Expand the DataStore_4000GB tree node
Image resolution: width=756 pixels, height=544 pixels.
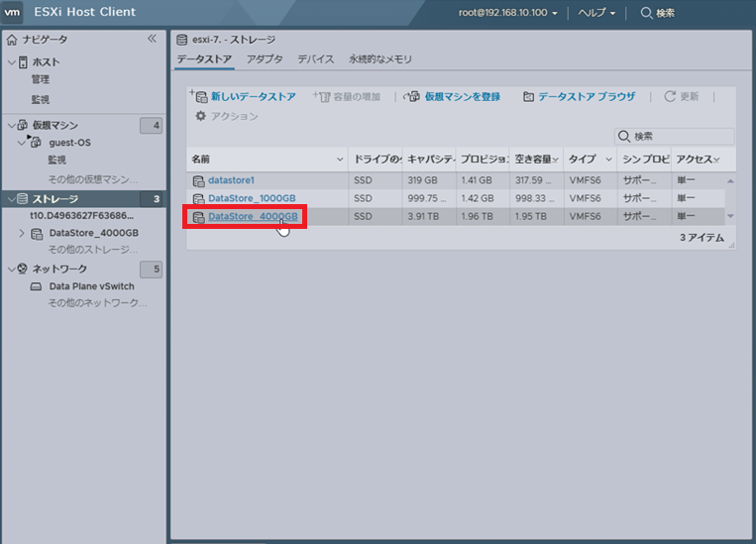click(x=23, y=233)
